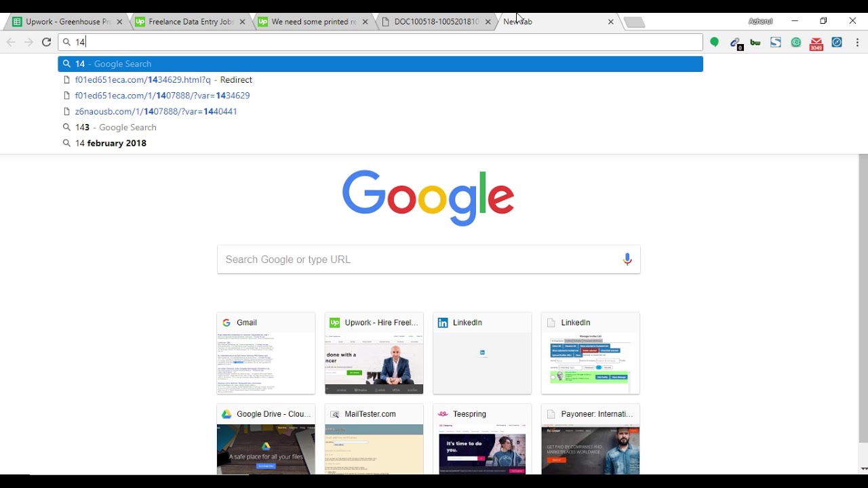The image size is (868, 488).
Task: Choose the z6naousb.com suggestion
Action: point(380,112)
